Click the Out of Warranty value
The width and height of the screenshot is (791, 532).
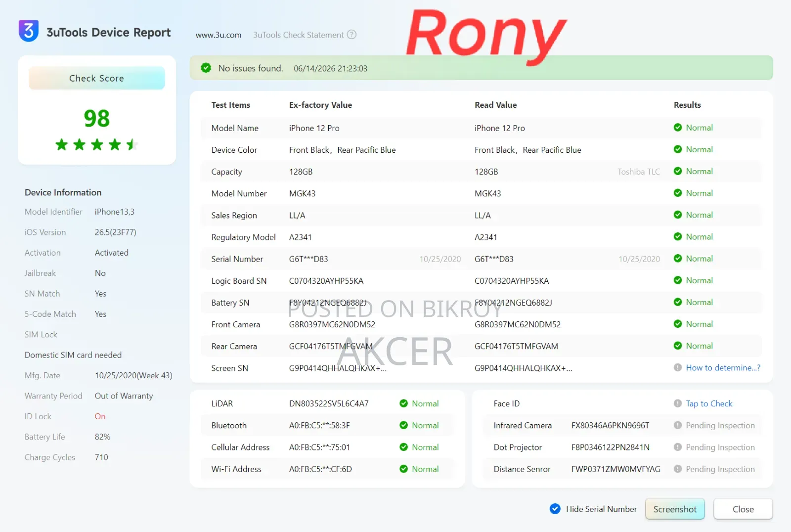124,396
